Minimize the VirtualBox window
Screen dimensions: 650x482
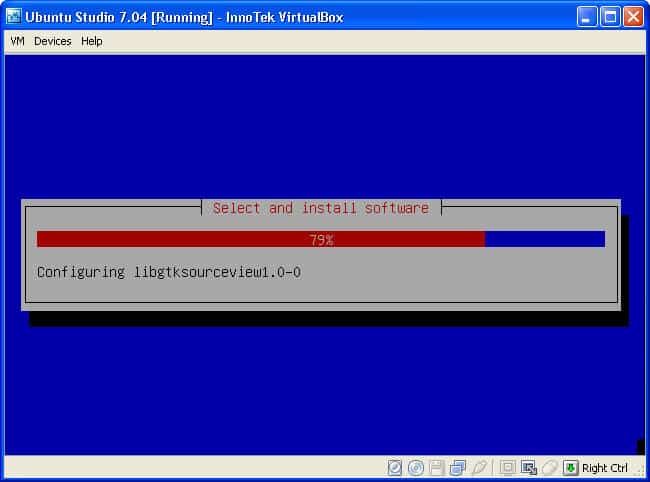click(x=587, y=17)
